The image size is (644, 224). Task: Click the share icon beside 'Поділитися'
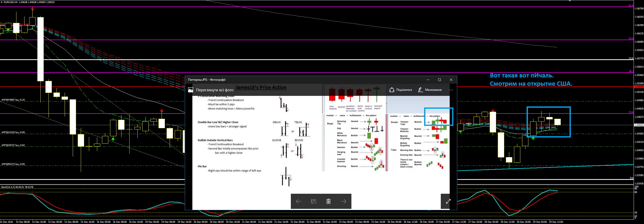392,90
